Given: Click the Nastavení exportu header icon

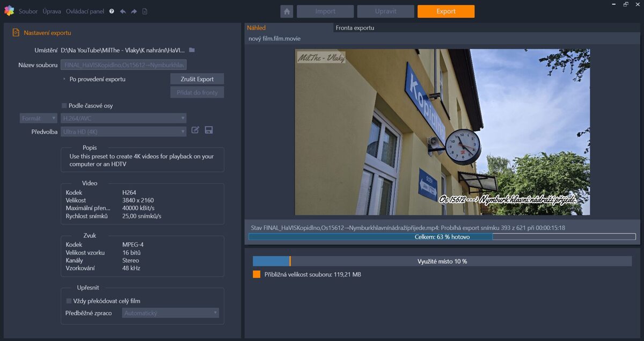Looking at the screenshot, I should (x=16, y=33).
